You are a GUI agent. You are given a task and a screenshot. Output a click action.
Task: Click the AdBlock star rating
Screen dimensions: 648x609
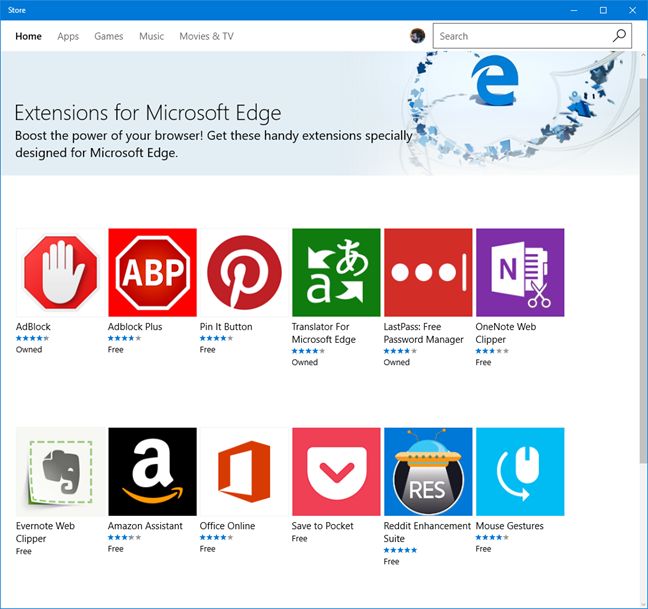(32, 338)
